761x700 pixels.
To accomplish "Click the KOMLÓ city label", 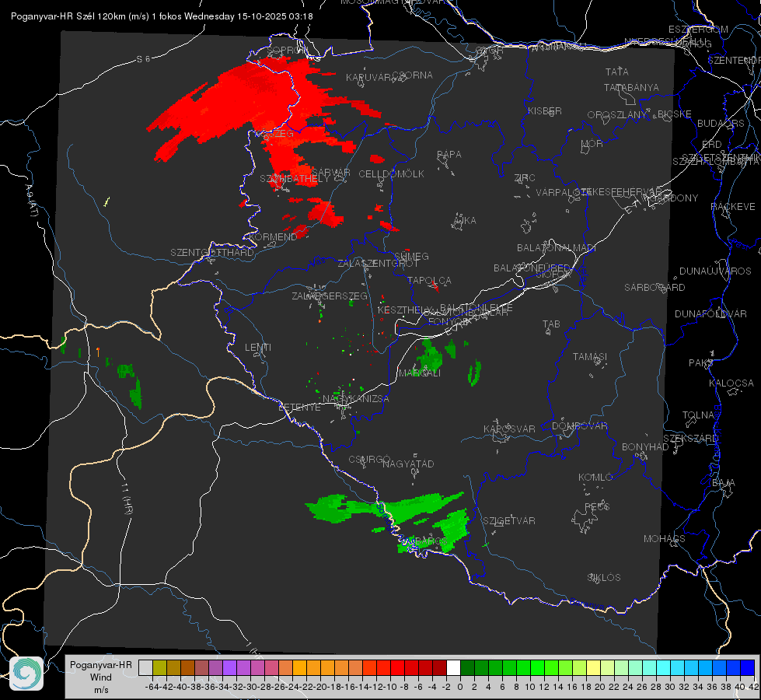I will (x=595, y=478).
